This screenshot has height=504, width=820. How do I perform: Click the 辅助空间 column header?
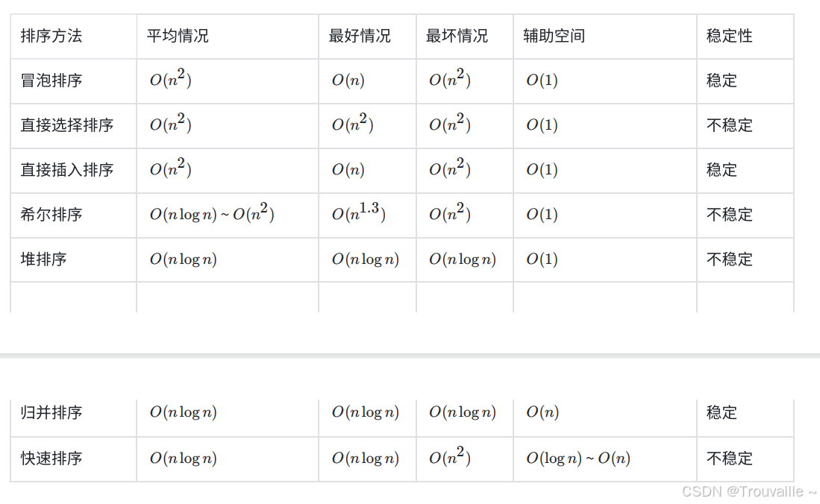[554, 36]
